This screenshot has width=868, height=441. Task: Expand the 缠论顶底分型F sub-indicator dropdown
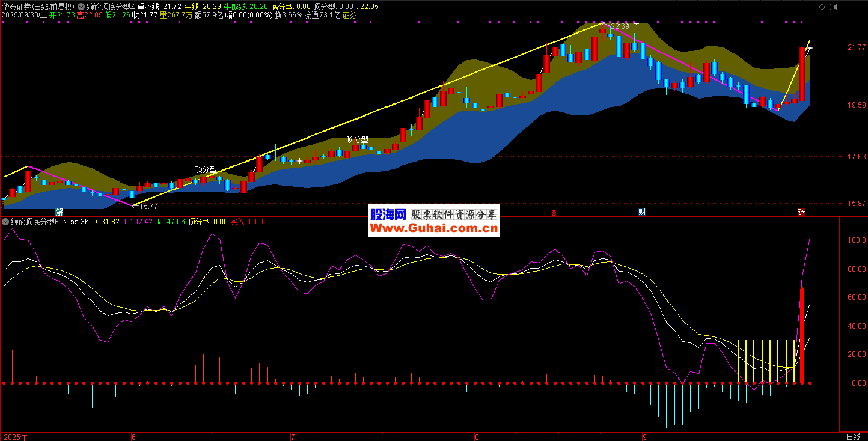(5, 222)
